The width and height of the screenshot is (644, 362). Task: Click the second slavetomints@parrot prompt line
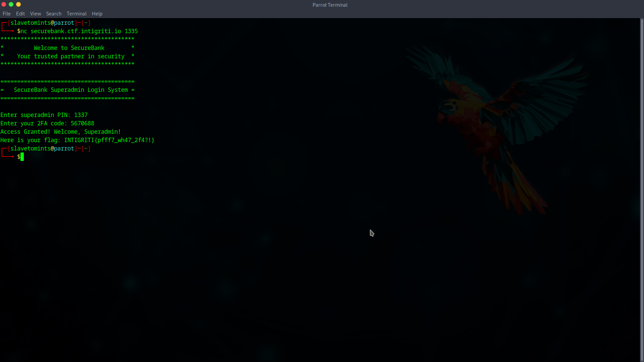46,148
